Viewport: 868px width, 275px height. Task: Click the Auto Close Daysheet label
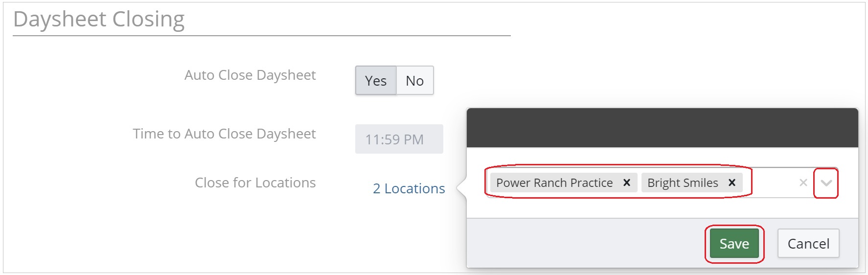tap(250, 75)
